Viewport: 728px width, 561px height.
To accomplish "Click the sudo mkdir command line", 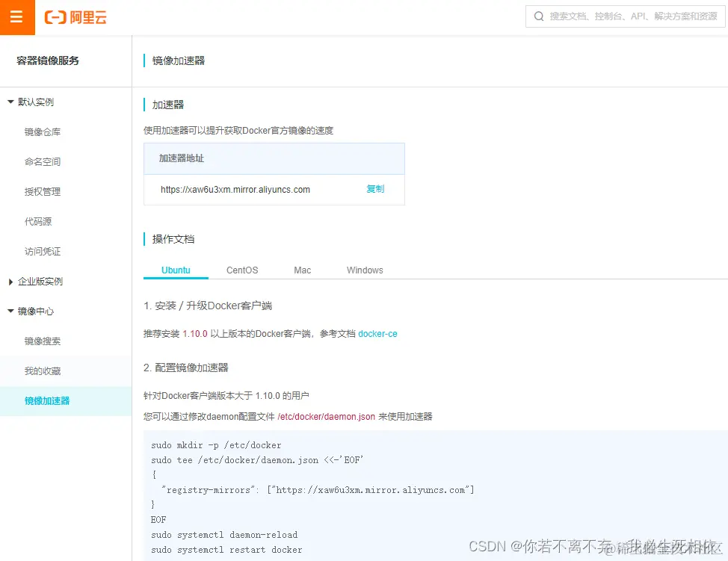I will click(216, 445).
